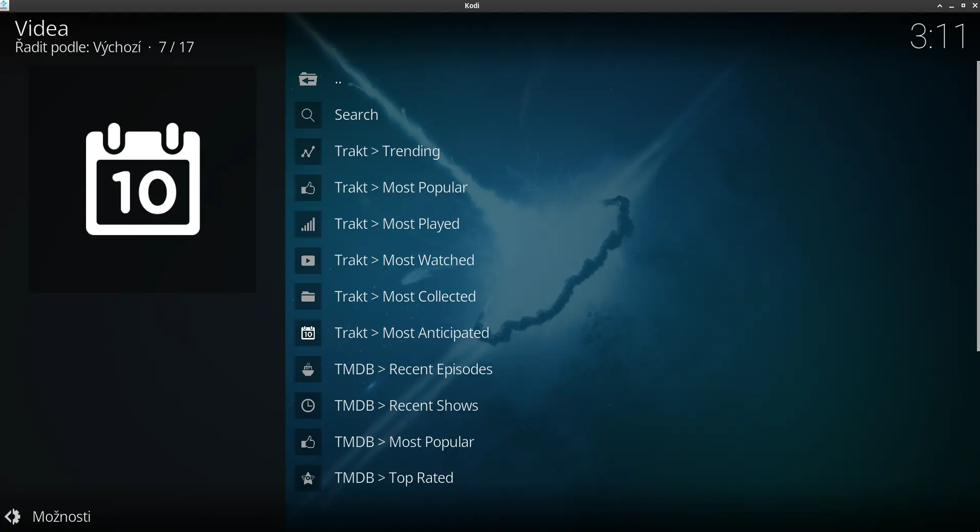Click the 'Řadit podle: Výchozí' sort label

click(x=78, y=48)
